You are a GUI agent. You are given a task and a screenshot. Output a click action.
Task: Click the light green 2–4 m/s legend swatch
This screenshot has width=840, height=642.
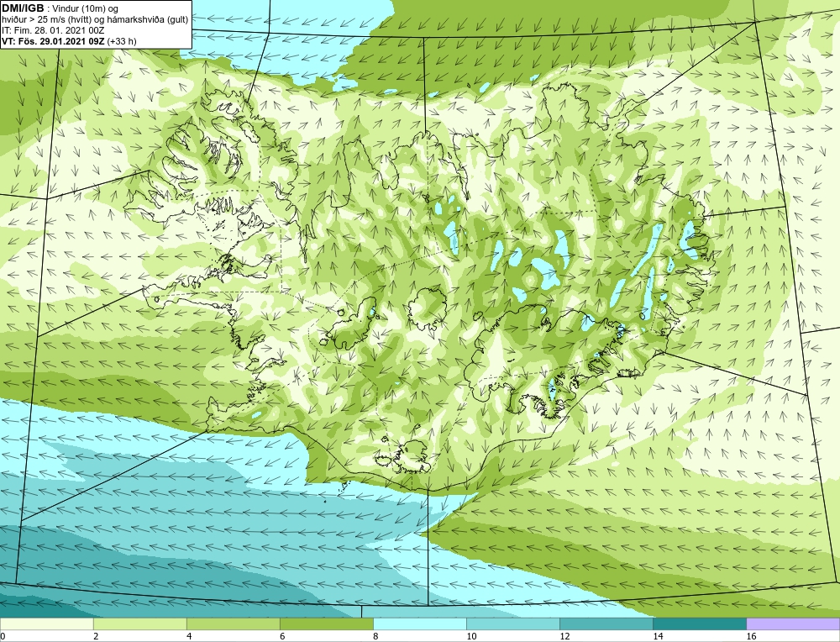point(139,624)
